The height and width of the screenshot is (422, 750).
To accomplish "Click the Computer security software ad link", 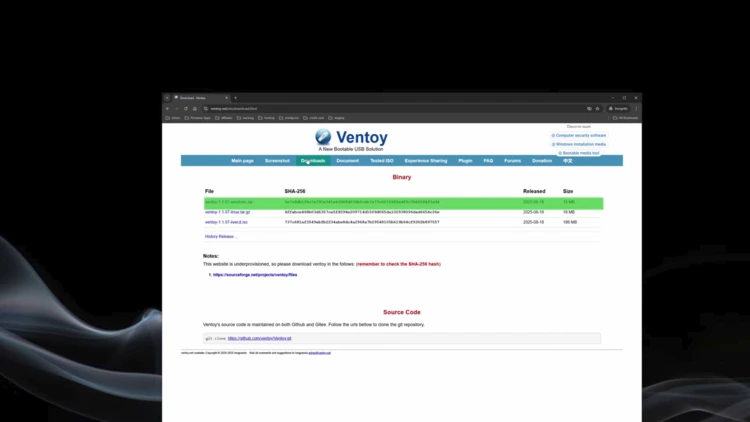I will [x=579, y=135].
